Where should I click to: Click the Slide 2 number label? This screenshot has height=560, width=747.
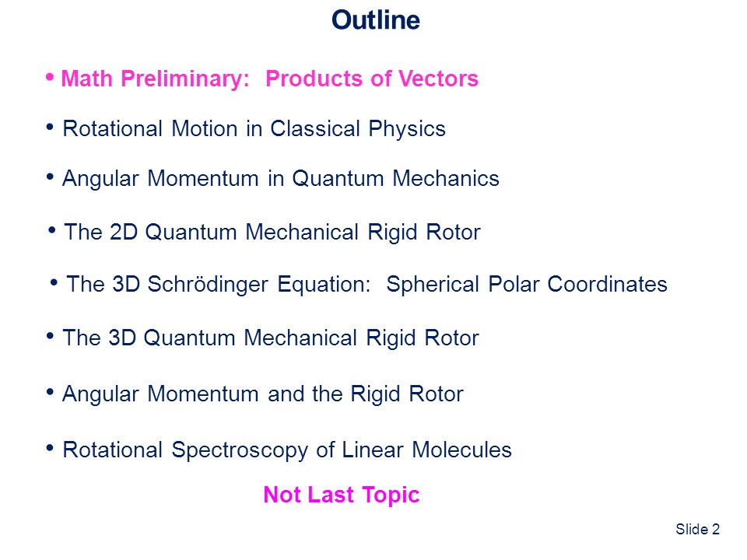point(697,529)
